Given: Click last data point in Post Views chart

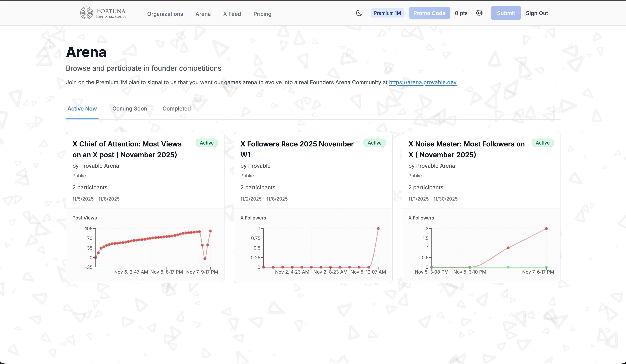Looking at the screenshot, I should 210,231.
